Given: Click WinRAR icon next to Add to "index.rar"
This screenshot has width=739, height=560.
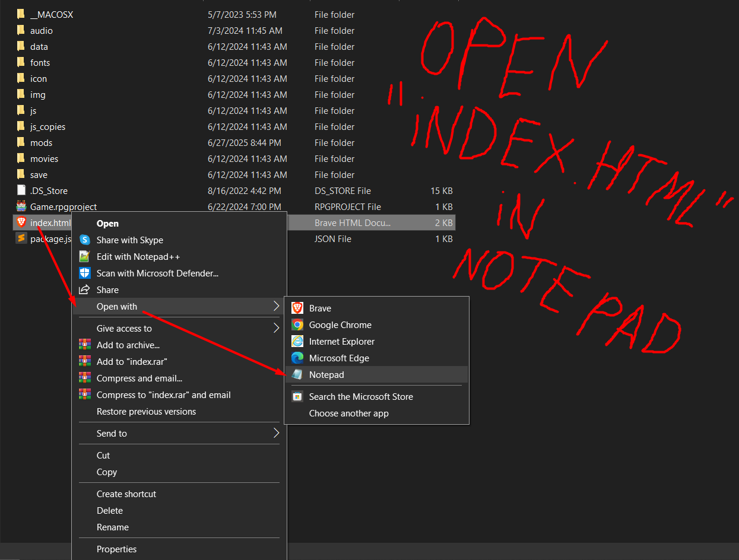Looking at the screenshot, I should (x=85, y=362).
